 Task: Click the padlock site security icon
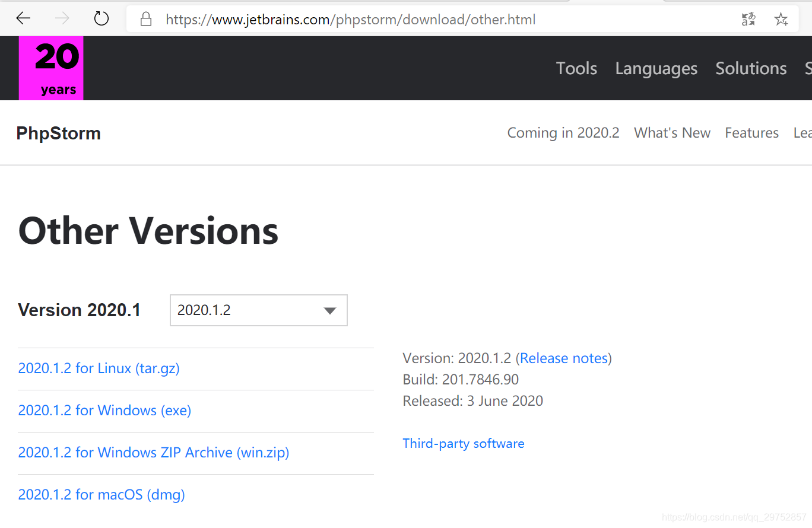[146, 20]
